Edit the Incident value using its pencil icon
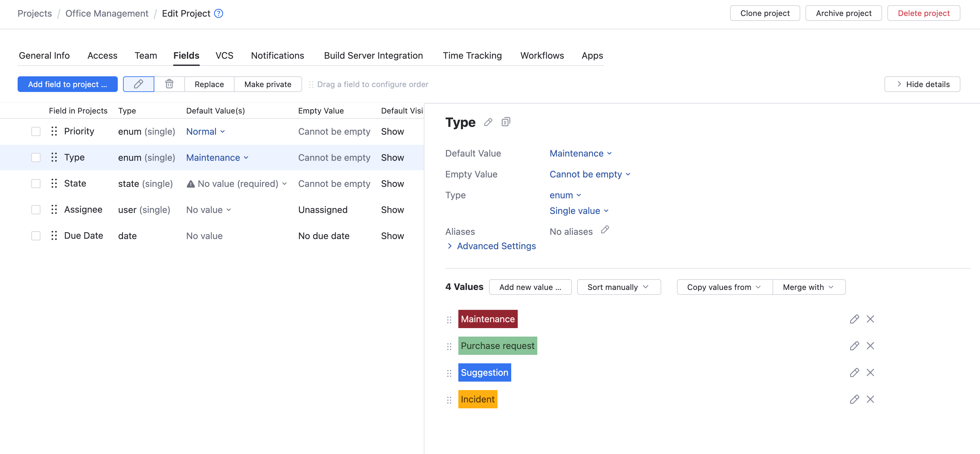980x454 pixels. 854,399
